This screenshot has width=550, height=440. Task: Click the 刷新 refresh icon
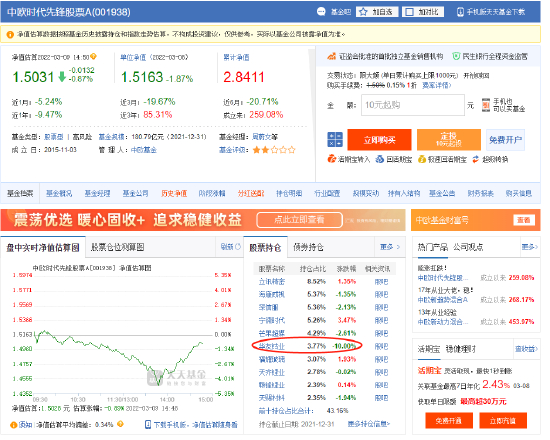tap(238, 247)
